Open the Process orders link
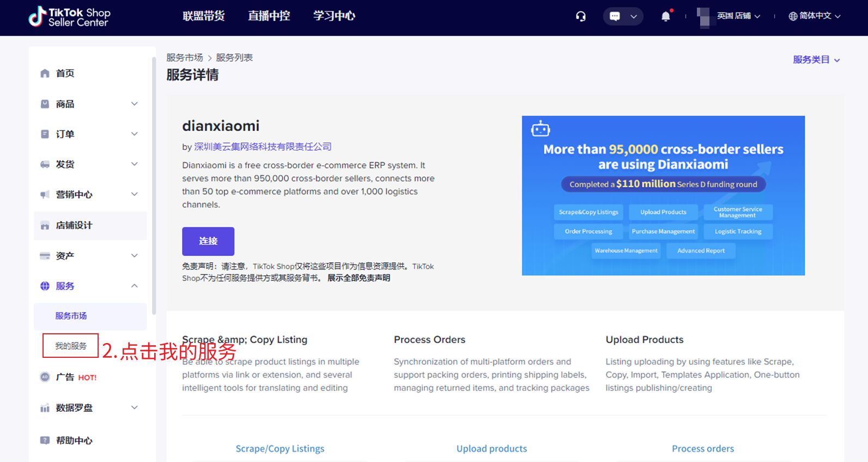 [703, 448]
